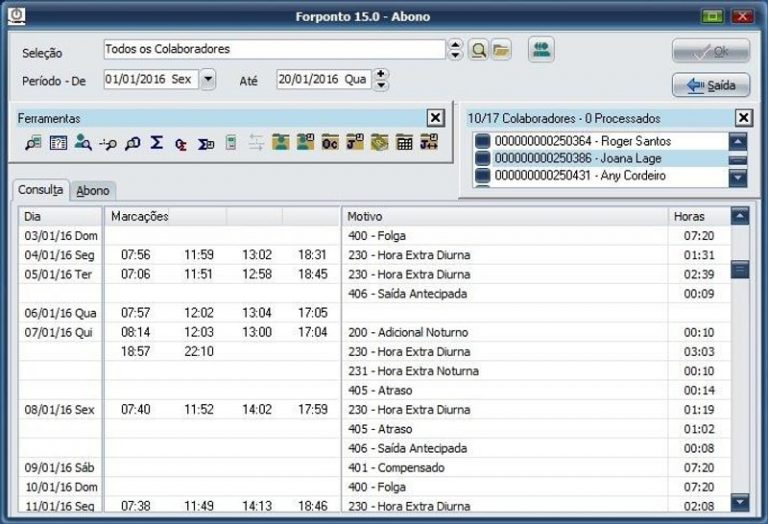This screenshot has height=524, width=768.
Task: Click the magnifier search icon beside Seleção
Action: (x=478, y=50)
